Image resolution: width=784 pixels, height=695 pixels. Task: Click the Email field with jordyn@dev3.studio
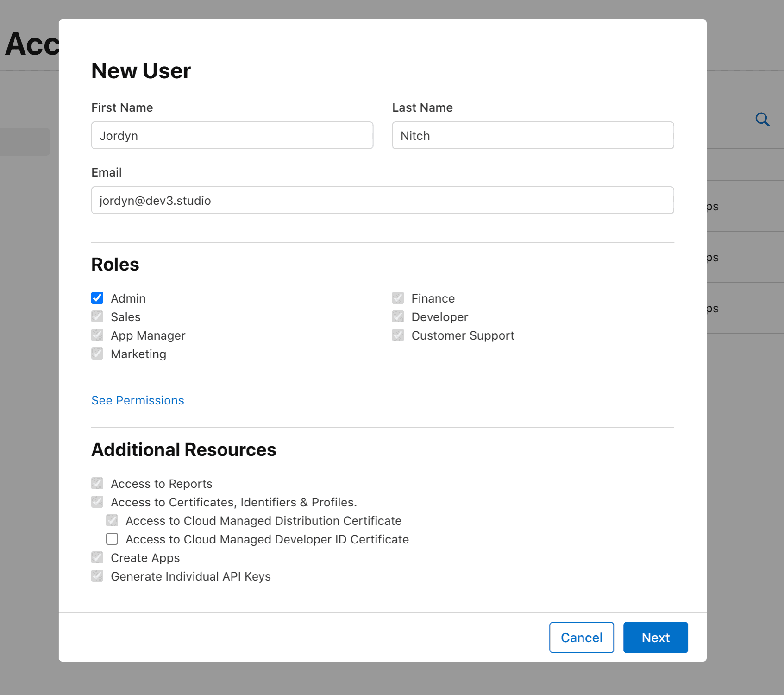pyautogui.click(x=383, y=200)
